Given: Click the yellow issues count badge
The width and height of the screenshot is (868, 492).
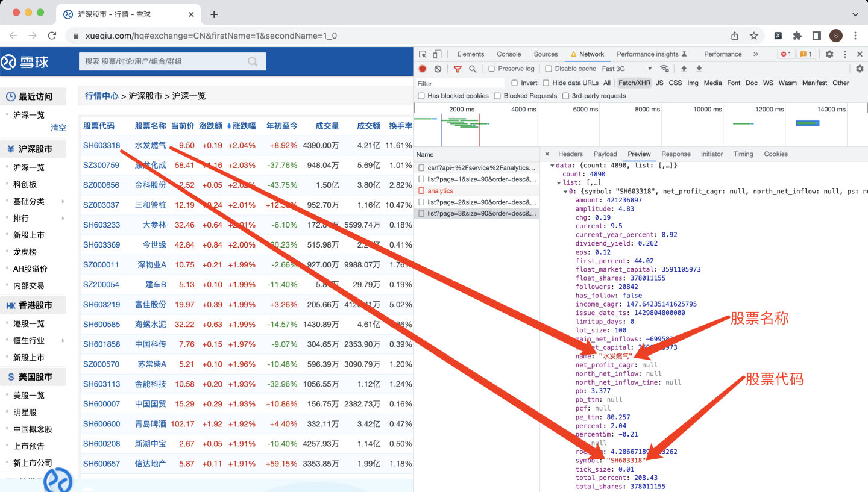Looking at the screenshot, I should 806,54.
